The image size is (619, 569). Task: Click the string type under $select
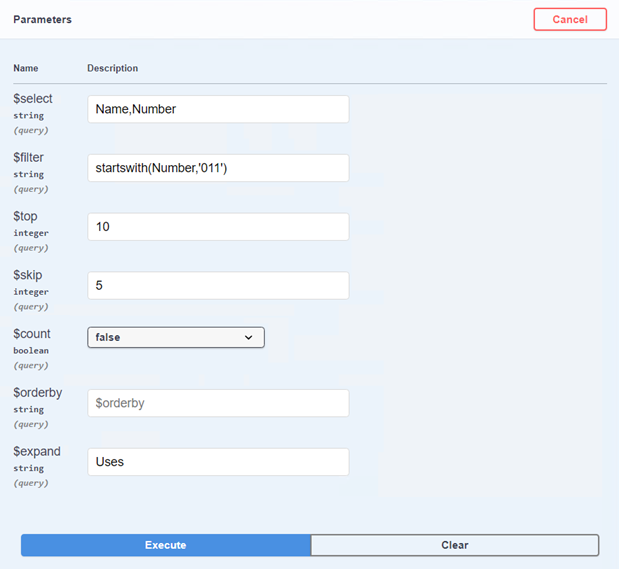(x=29, y=116)
